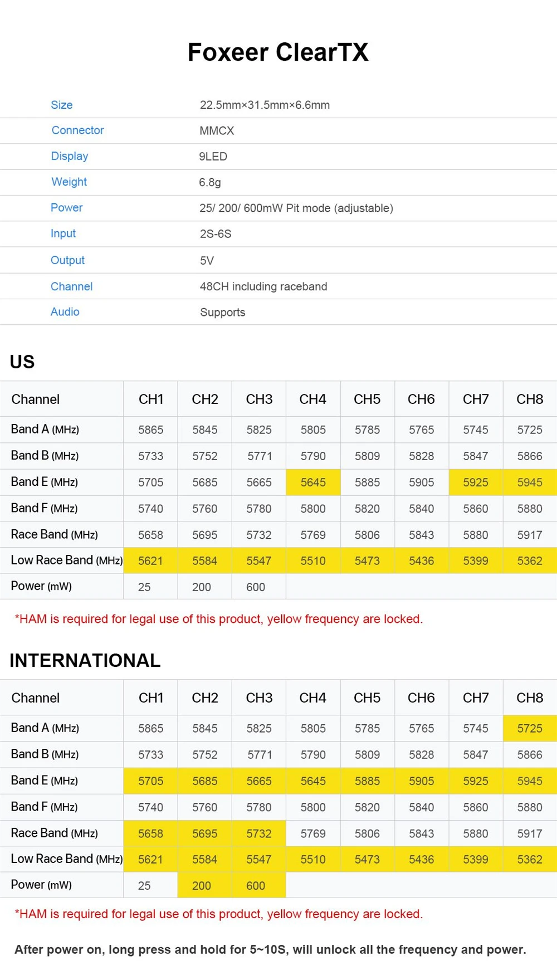557x980 pixels.
Task: Select the Connector spec label
Action: [x=77, y=130]
